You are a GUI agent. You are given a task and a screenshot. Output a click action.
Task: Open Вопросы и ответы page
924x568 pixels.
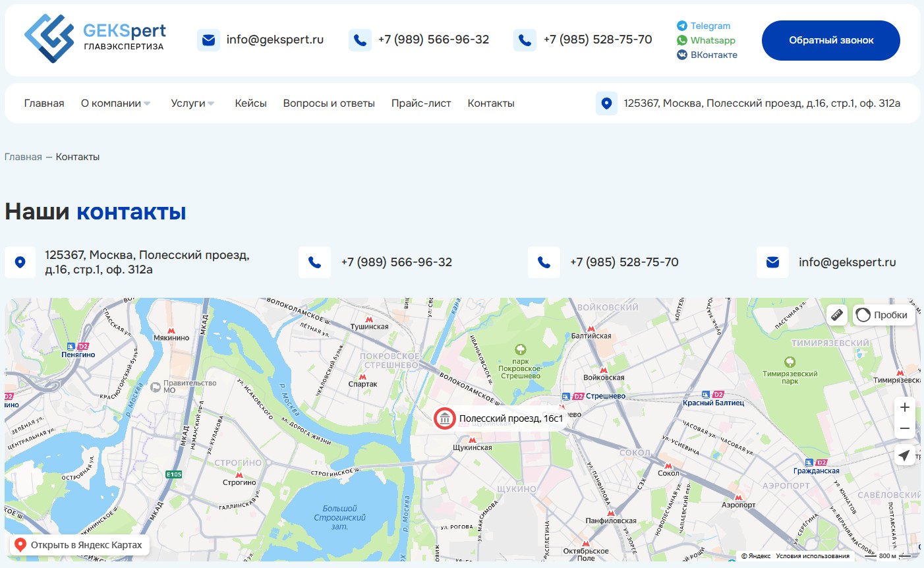(x=329, y=103)
